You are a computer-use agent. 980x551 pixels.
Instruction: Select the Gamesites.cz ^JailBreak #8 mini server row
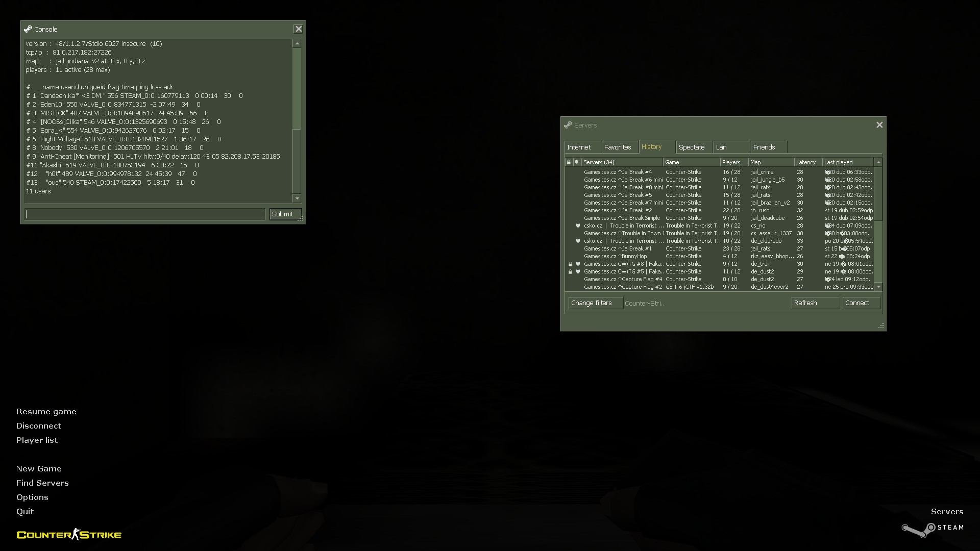point(720,187)
